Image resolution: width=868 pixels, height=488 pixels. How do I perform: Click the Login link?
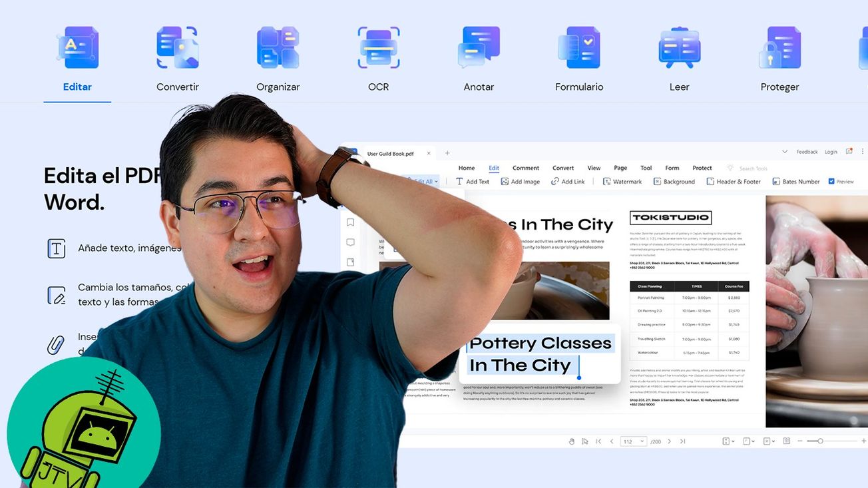[x=831, y=152]
